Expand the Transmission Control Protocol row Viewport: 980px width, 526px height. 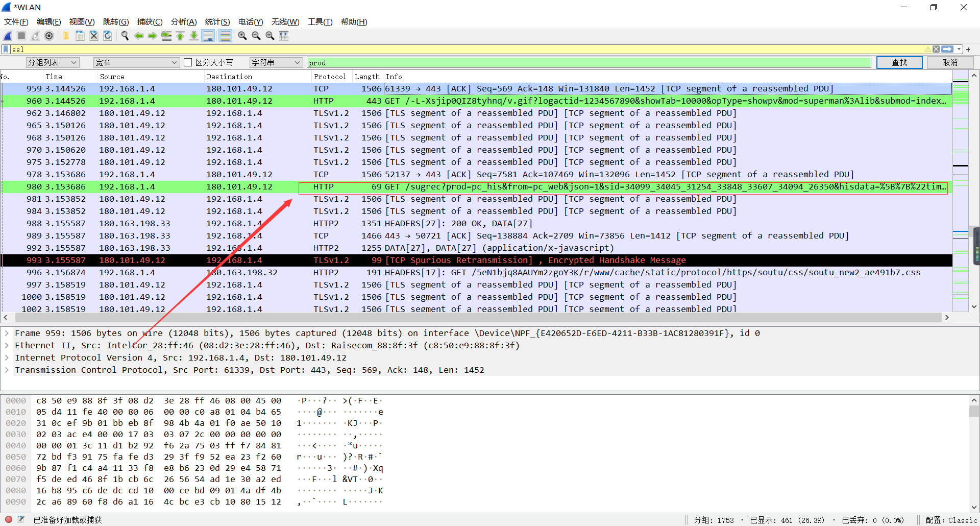point(7,370)
